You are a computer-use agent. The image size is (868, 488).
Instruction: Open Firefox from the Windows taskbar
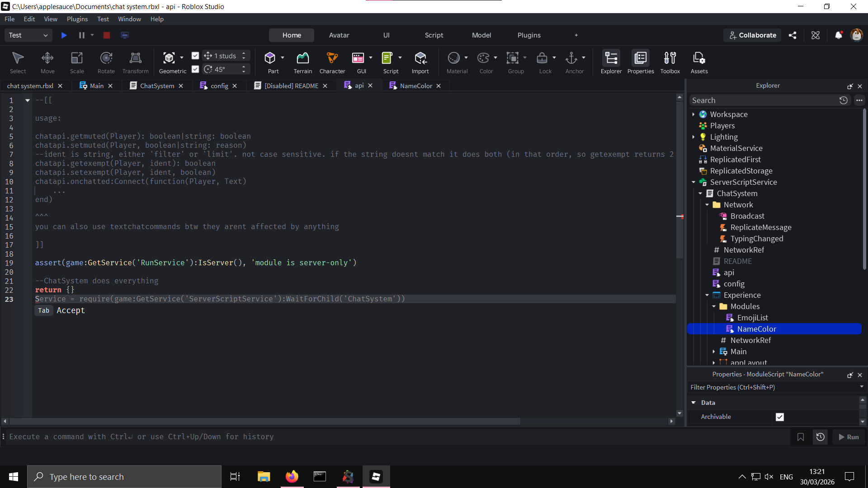pyautogui.click(x=292, y=477)
